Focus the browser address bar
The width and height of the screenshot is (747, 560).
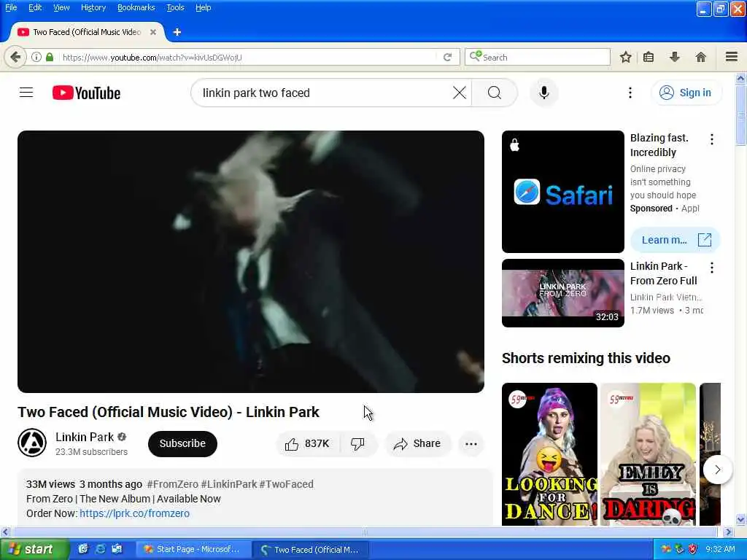pyautogui.click(x=248, y=57)
